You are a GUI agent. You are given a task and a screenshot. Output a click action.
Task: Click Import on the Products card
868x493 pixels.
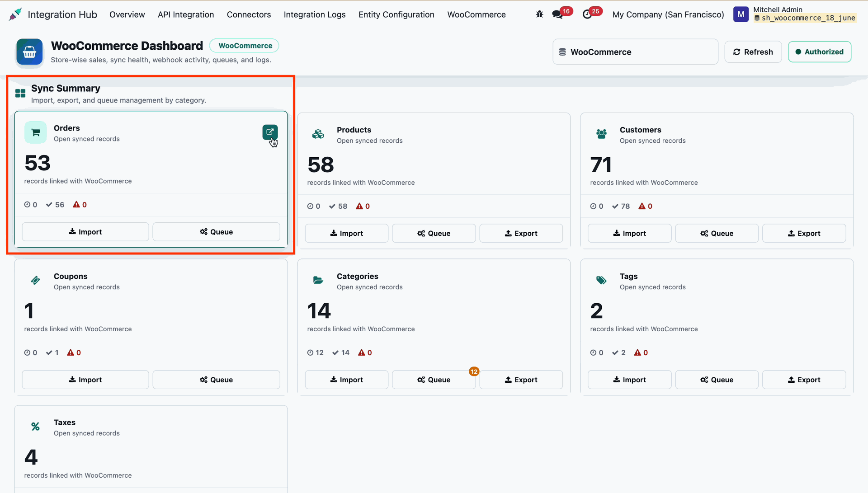(347, 234)
